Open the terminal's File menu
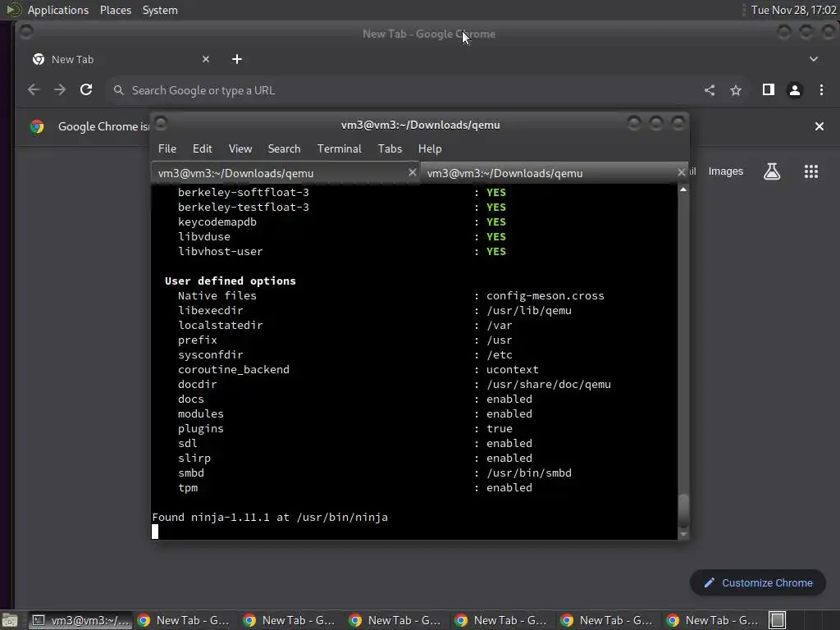Image resolution: width=840 pixels, height=630 pixels. 167,149
